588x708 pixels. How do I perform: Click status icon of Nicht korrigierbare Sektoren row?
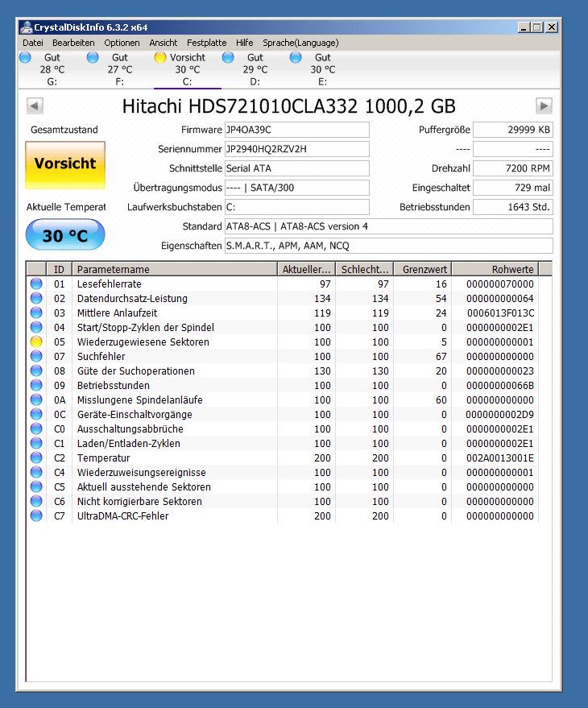pos(36,501)
